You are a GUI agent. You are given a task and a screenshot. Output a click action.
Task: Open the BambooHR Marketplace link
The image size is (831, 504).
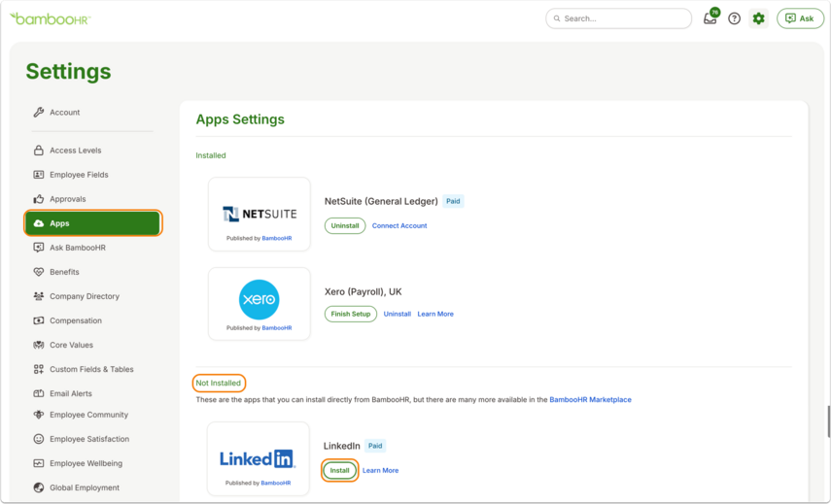(590, 400)
